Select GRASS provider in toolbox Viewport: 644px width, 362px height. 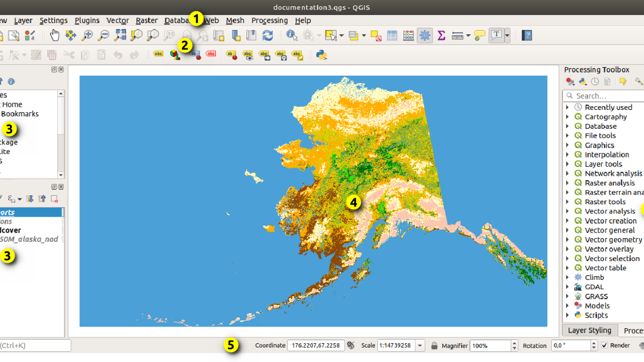point(596,296)
